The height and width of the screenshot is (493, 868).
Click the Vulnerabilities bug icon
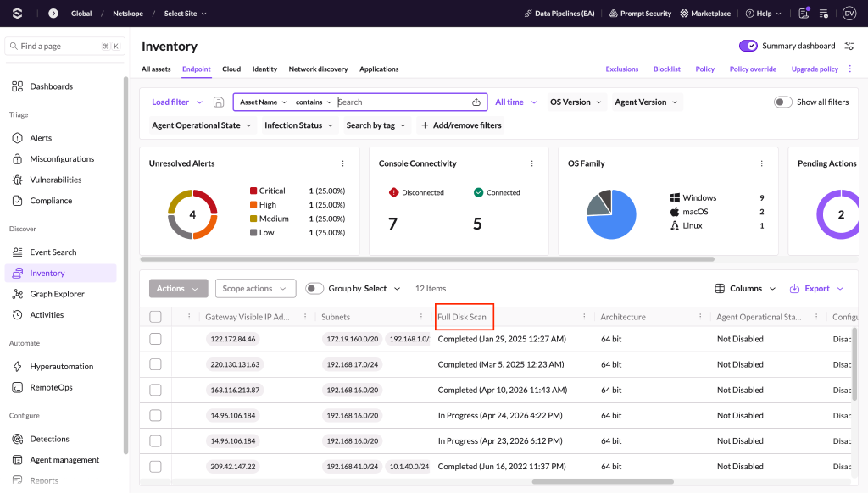(x=18, y=180)
